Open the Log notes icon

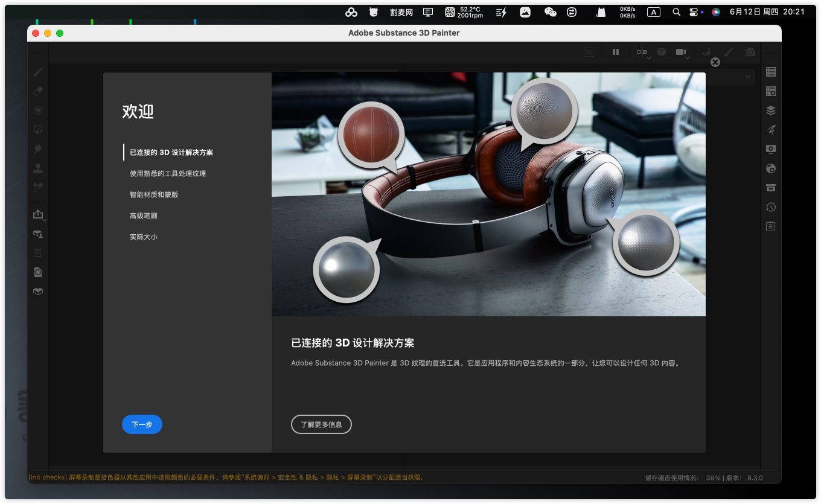[771, 226]
